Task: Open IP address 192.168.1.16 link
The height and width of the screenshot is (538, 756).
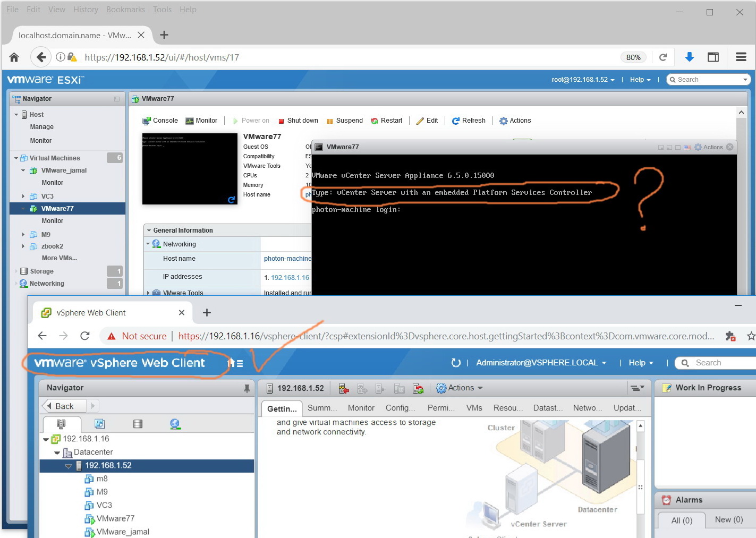Action: (x=290, y=278)
